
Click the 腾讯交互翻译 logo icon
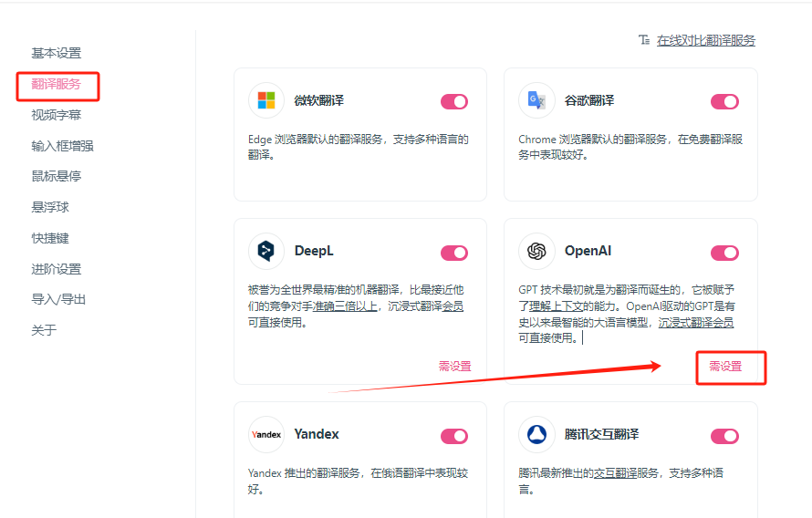click(x=536, y=435)
